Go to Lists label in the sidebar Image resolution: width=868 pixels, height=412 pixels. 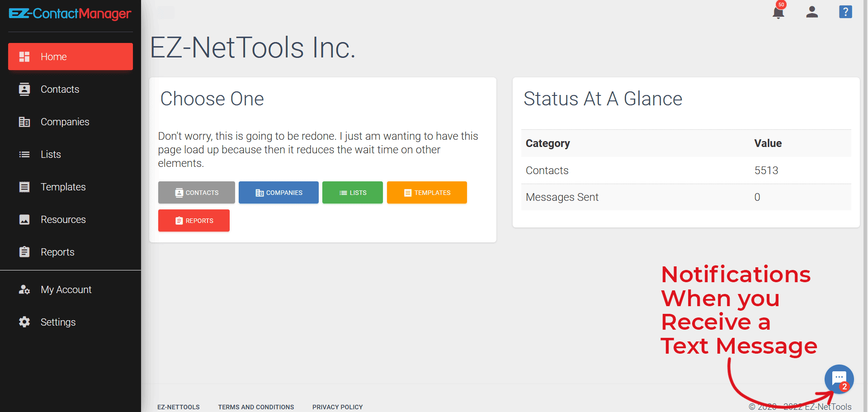[51, 154]
